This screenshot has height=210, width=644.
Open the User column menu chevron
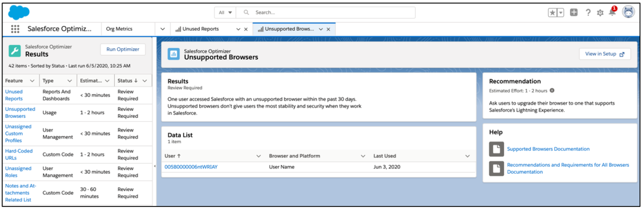pos(259,156)
